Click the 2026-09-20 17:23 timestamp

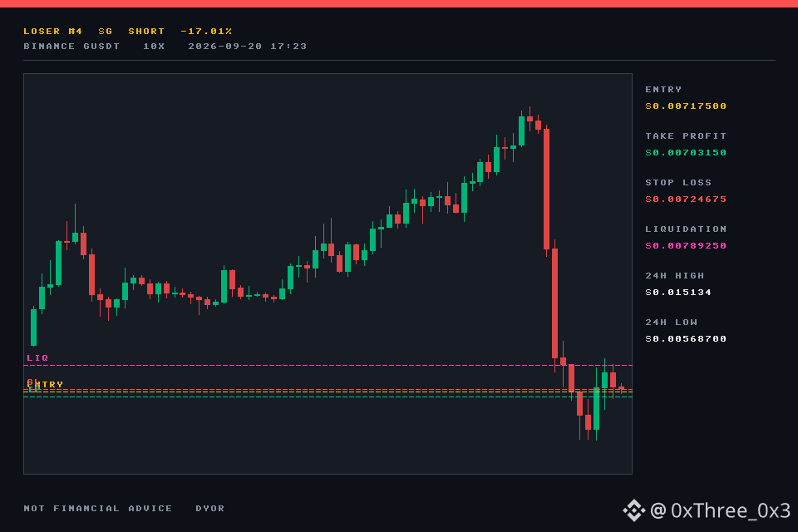[x=248, y=46]
